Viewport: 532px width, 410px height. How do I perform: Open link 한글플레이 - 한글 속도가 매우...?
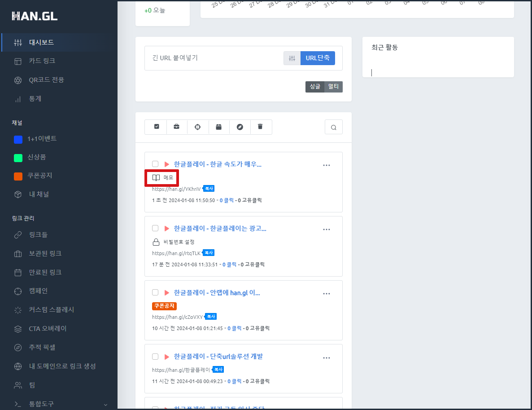pos(218,164)
